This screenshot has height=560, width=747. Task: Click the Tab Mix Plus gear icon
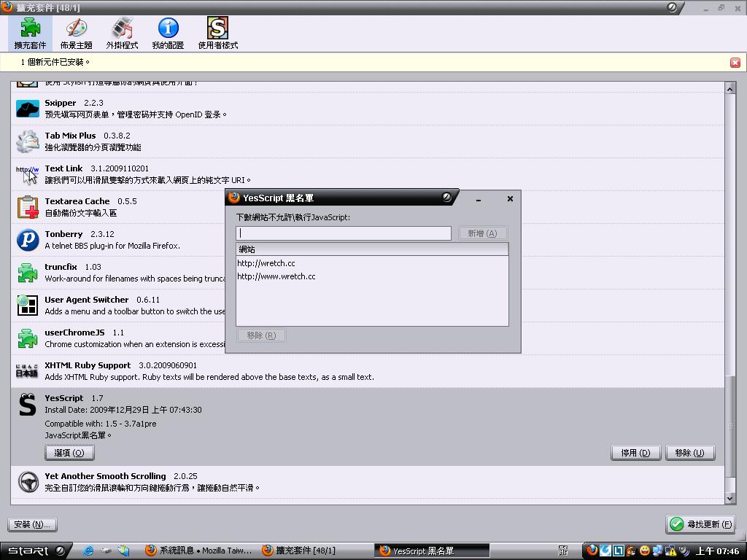click(27, 141)
